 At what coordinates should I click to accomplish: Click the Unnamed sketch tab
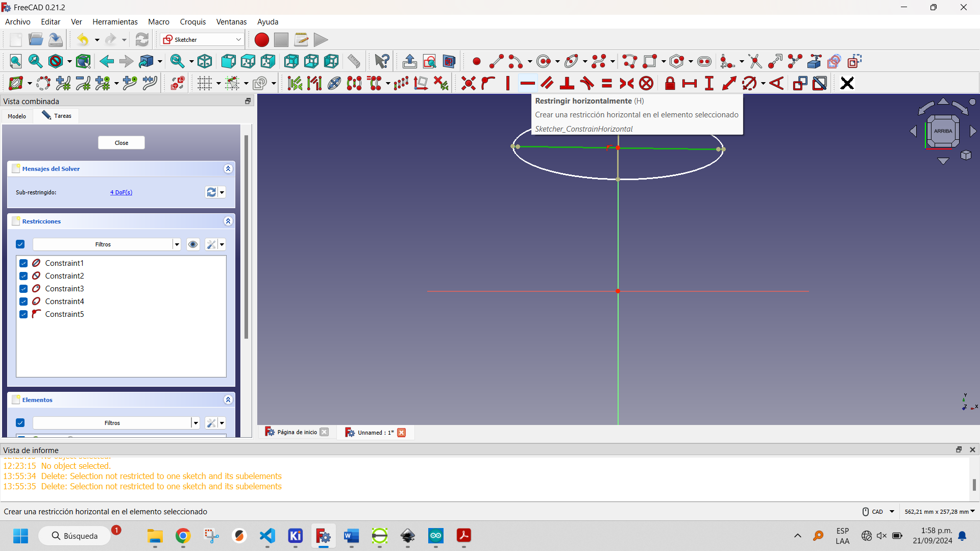point(374,432)
